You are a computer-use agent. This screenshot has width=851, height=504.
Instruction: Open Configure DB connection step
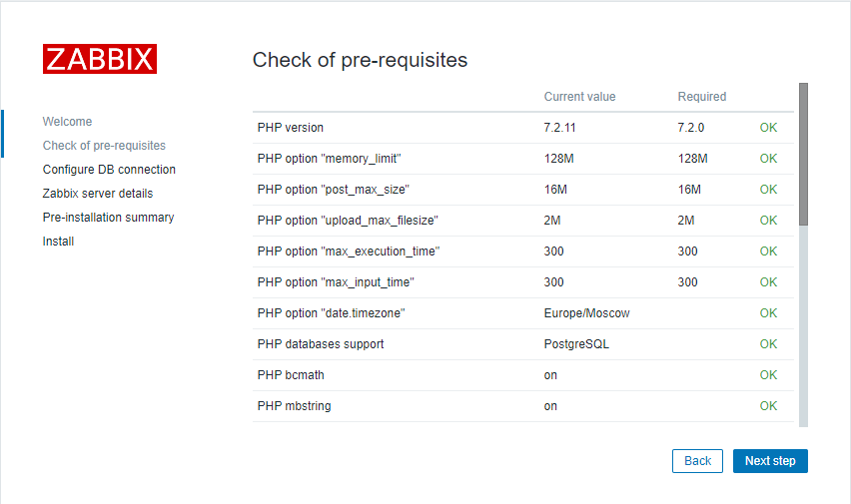[109, 170]
